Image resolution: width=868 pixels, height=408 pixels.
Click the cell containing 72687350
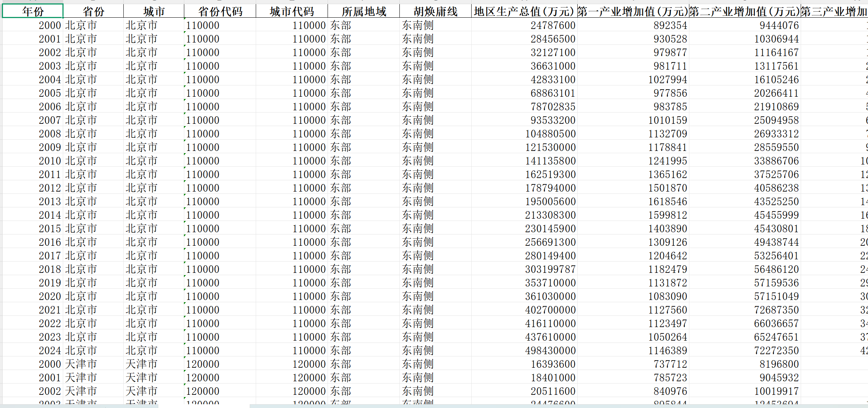tap(776, 310)
